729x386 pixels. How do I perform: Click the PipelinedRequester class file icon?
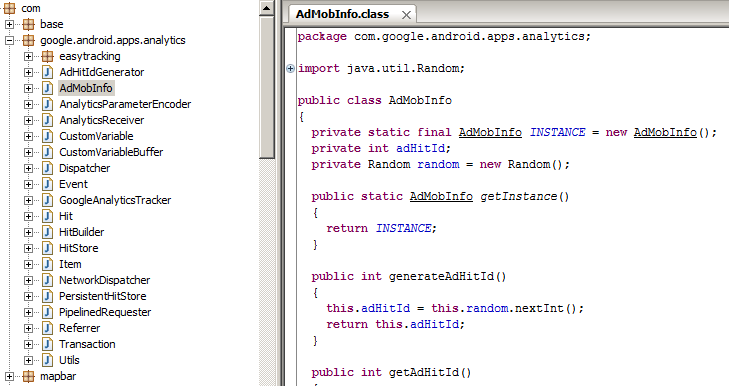pyautogui.click(x=47, y=313)
